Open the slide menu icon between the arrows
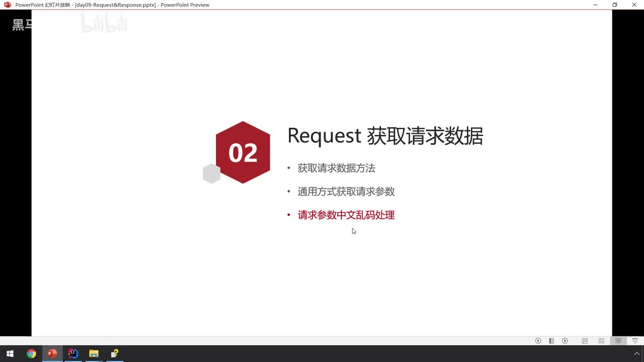644x362 pixels. pyautogui.click(x=551, y=341)
